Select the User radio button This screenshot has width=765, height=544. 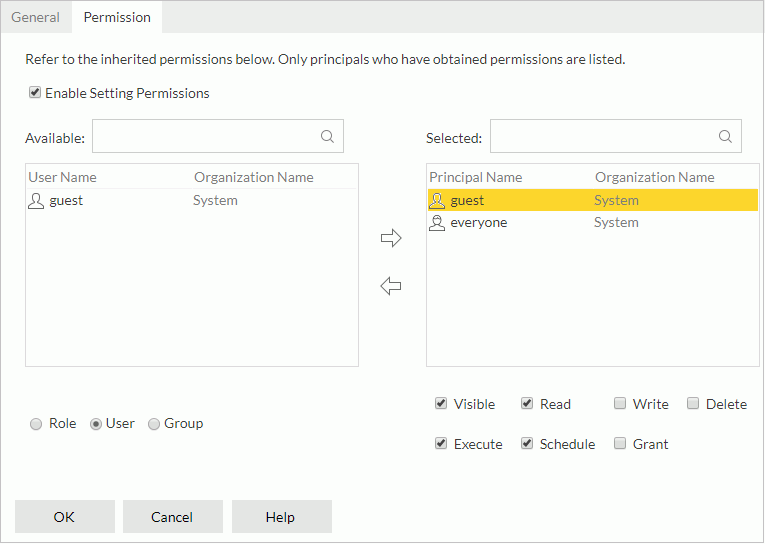click(96, 424)
